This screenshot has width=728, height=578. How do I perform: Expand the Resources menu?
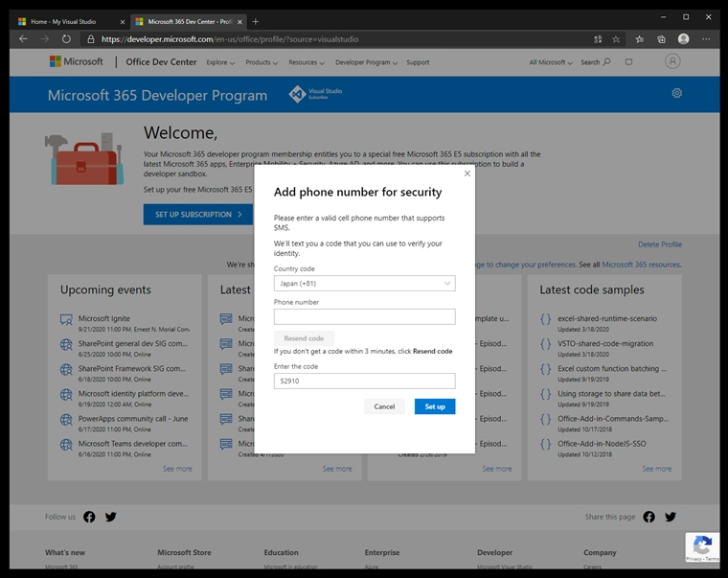click(x=307, y=62)
